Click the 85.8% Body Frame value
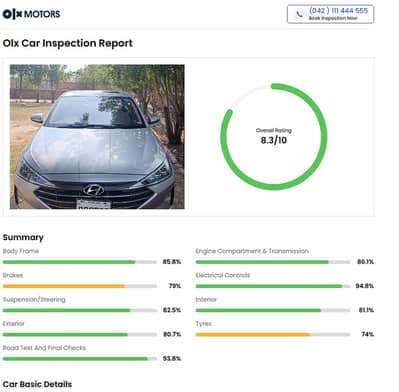Image resolution: width=399 pixels, height=392 pixels. [x=172, y=262]
